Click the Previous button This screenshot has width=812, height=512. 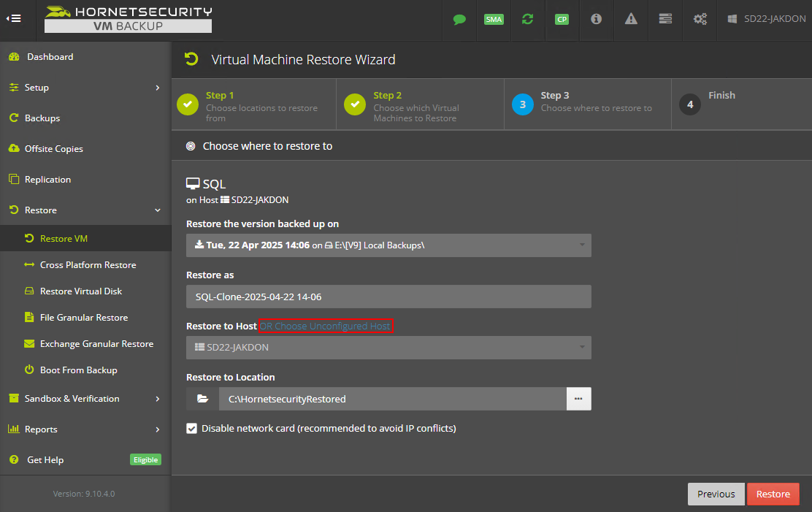[716, 494]
